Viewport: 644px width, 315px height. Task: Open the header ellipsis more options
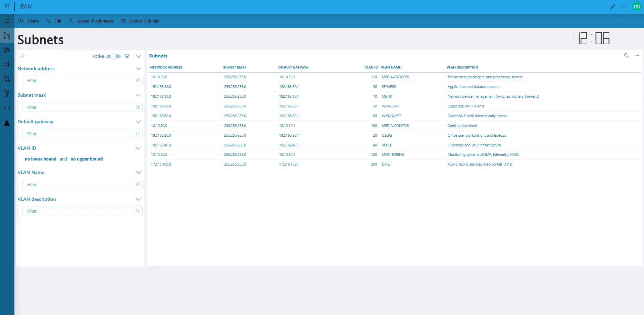coord(624,6)
